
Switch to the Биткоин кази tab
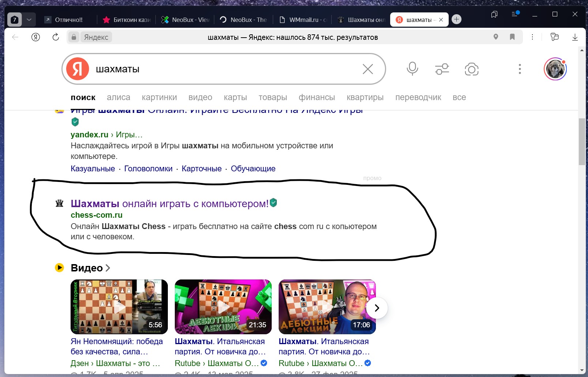coord(127,20)
